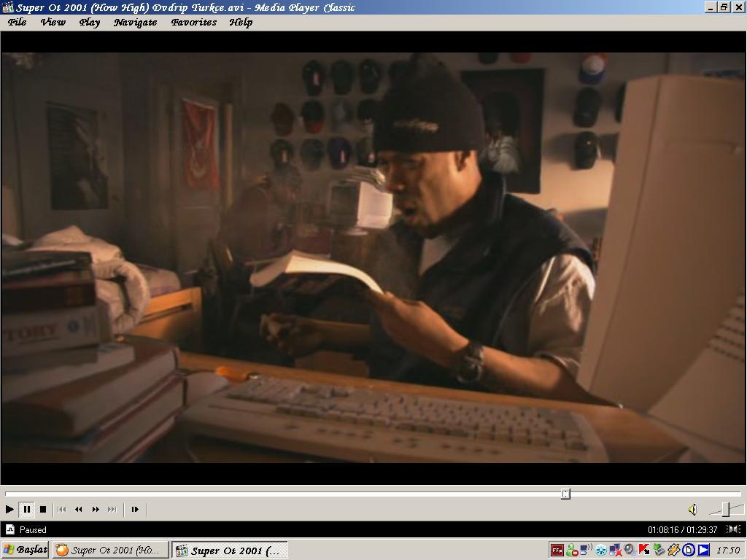Switch to first Super Ot 2001 taskbar window
Image resolution: width=747 pixels, height=560 pixels.
111,550
